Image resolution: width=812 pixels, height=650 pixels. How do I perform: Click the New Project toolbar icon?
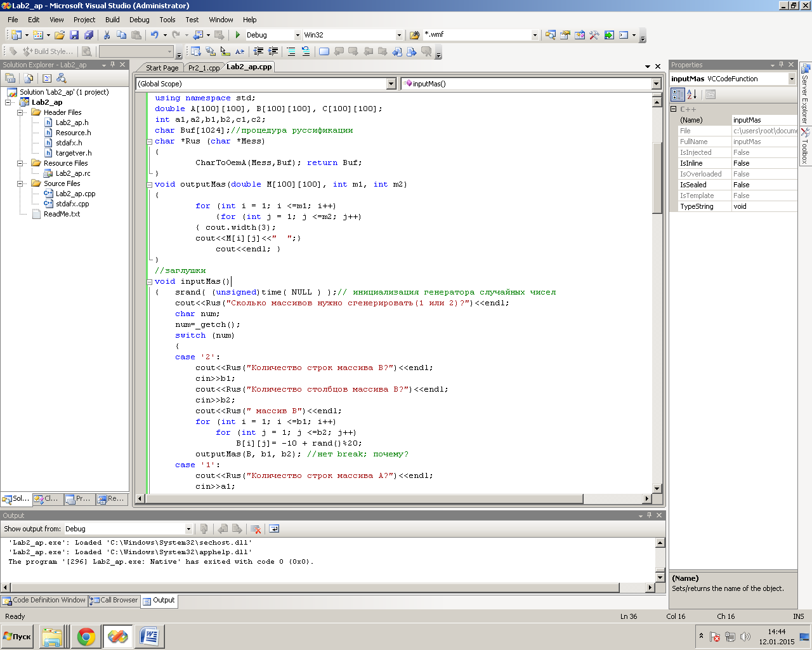pos(16,35)
